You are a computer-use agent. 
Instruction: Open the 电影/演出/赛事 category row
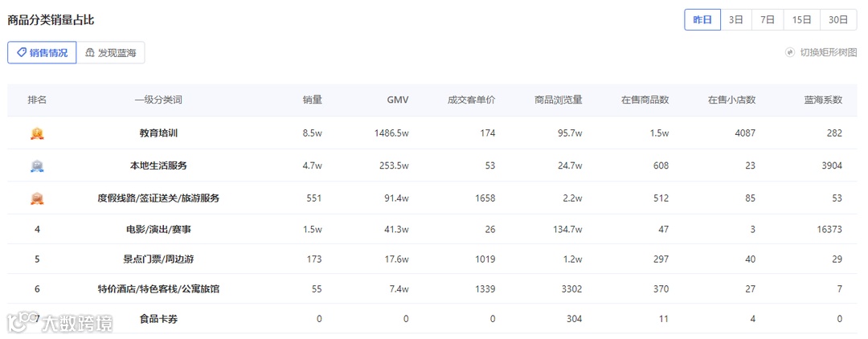tap(432, 229)
